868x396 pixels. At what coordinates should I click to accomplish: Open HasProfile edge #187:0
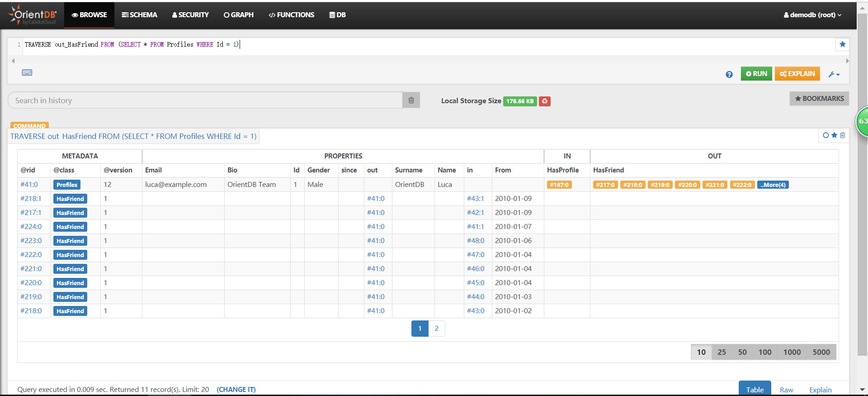(559, 185)
